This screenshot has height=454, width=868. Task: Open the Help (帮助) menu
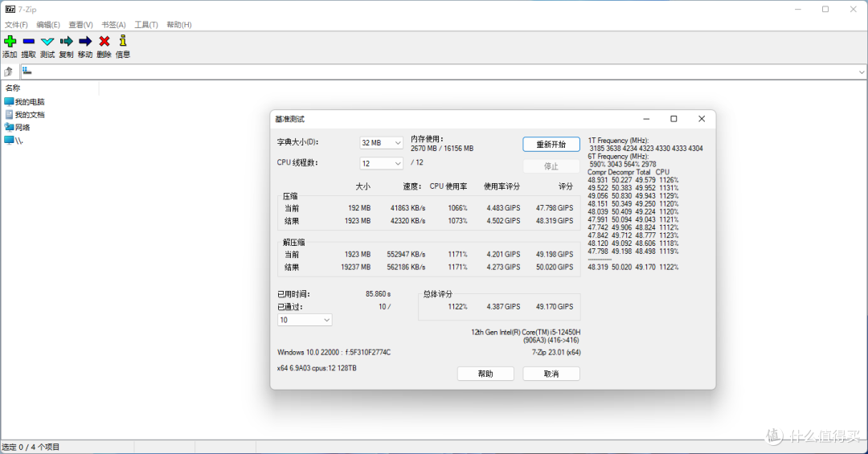178,25
